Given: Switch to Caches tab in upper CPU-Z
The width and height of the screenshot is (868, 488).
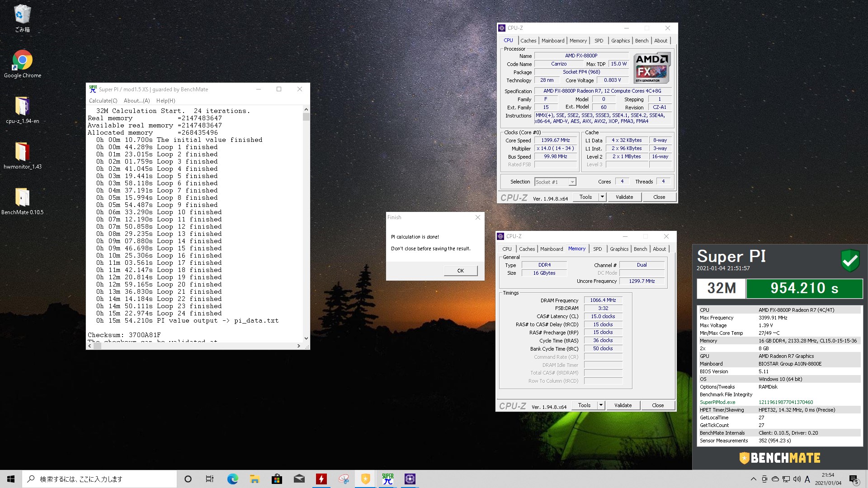Looking at the screenshot, I should click(x=528, y=41).
